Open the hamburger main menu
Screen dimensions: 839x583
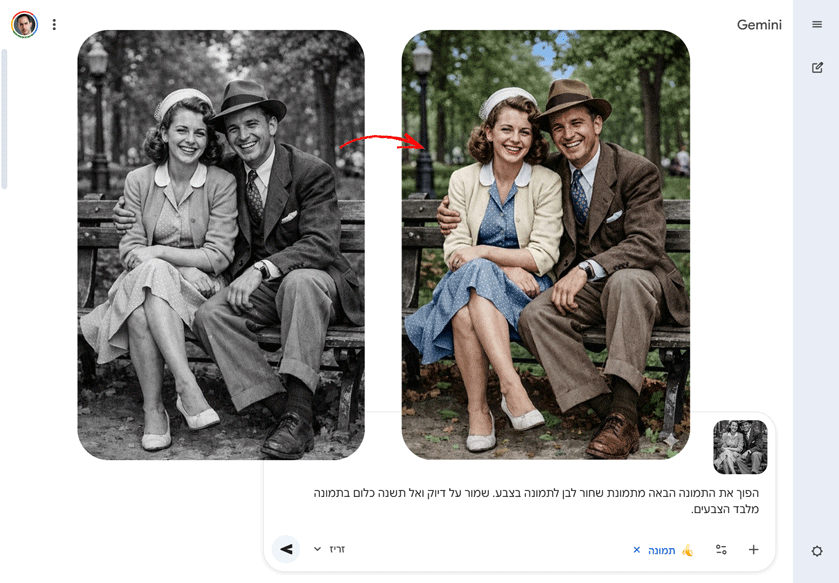coord(817,25)
